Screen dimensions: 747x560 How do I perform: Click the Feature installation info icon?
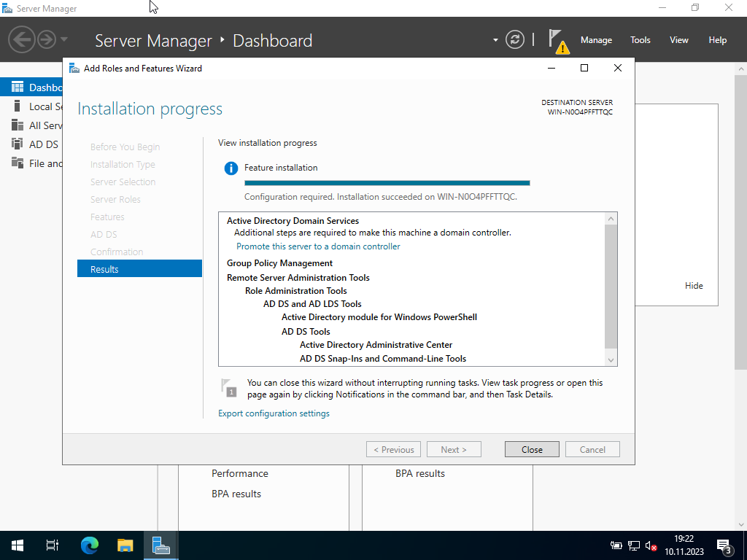(x=231, y=168)
